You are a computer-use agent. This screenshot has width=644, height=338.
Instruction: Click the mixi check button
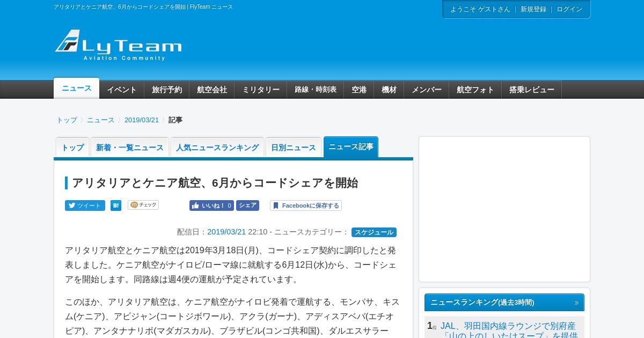[143, 205]
